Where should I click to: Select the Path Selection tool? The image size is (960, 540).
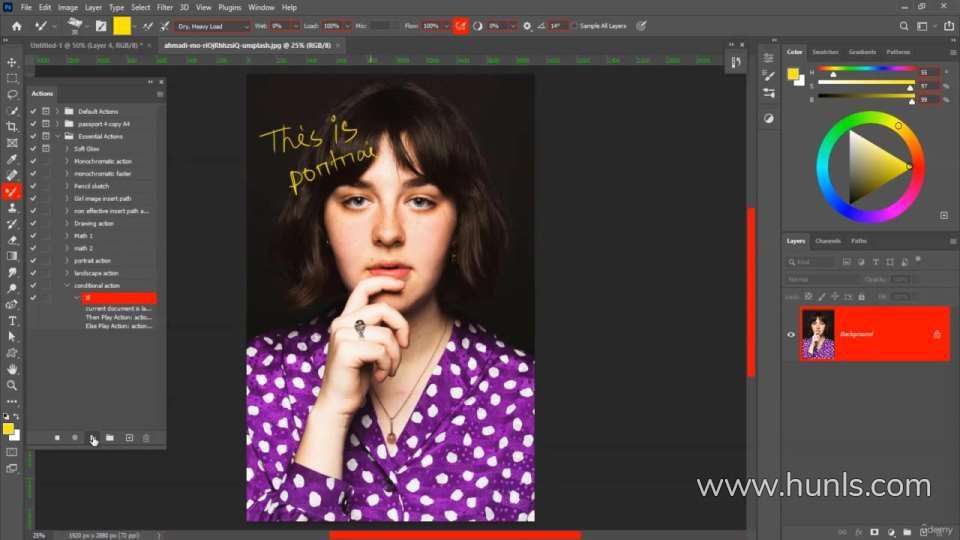pos(12,337)
